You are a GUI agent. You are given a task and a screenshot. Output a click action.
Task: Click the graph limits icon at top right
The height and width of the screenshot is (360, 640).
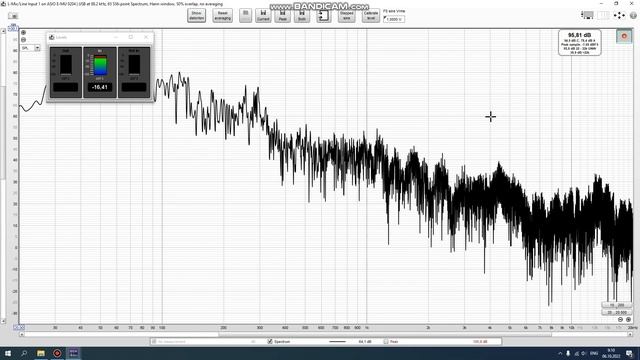[x=603, y=16]
